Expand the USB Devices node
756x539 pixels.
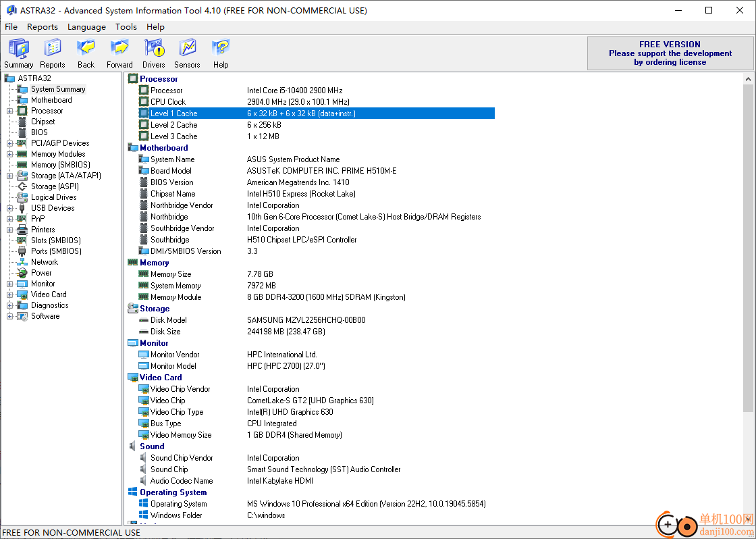coord(9,209)
